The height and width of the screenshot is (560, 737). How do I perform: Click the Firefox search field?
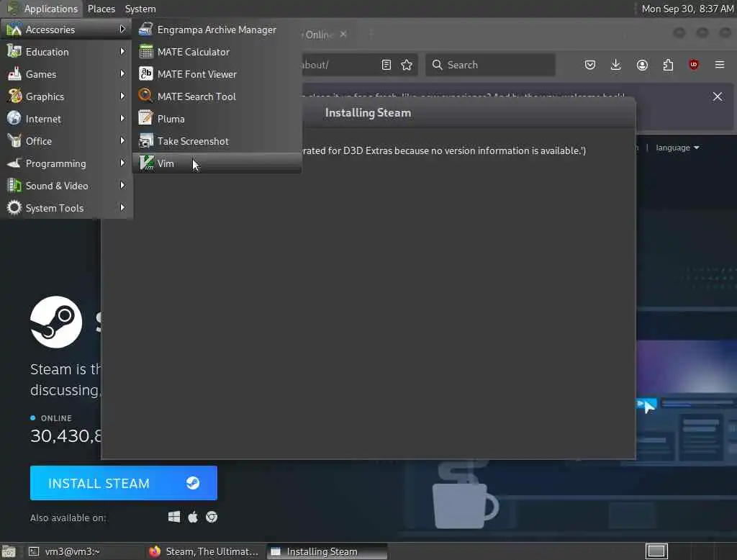pyautogui.click(x=490, y=65)
